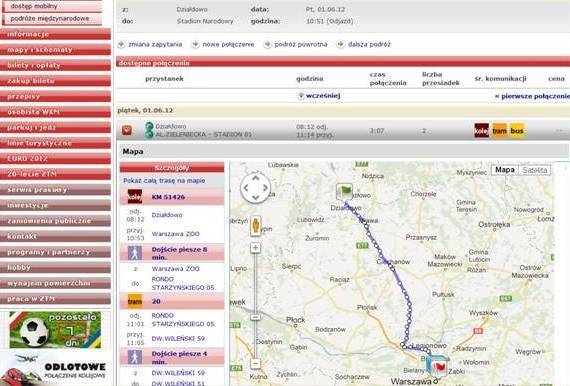Click the green start flag marker

(x=344, y=191)
